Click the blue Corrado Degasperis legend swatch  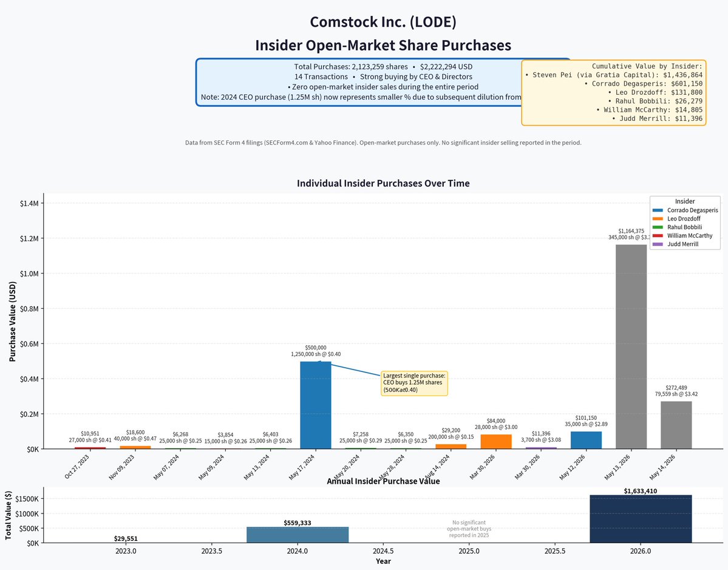[x=658, y=210]
